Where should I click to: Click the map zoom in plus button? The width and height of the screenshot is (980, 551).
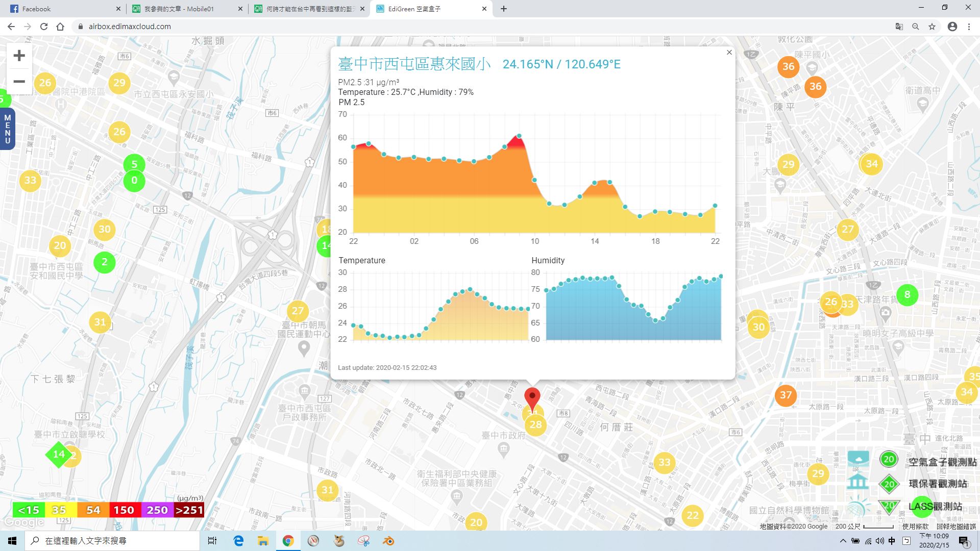(x=19, y=56)
